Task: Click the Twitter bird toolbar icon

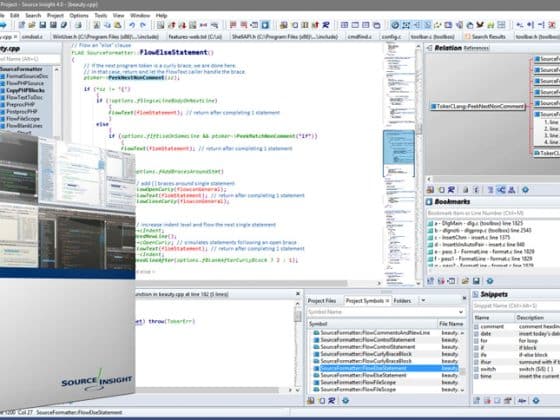Action: point(480,25)
